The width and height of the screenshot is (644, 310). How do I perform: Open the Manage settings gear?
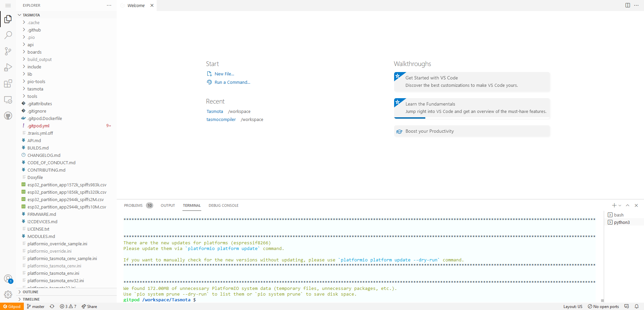[x=8, y=294]
